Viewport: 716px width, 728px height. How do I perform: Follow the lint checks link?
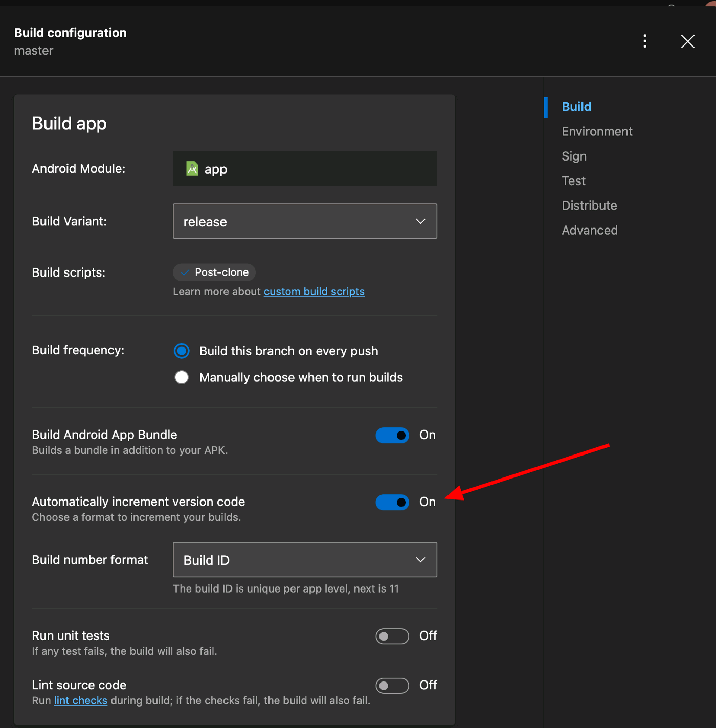click(x=81, y=700)
